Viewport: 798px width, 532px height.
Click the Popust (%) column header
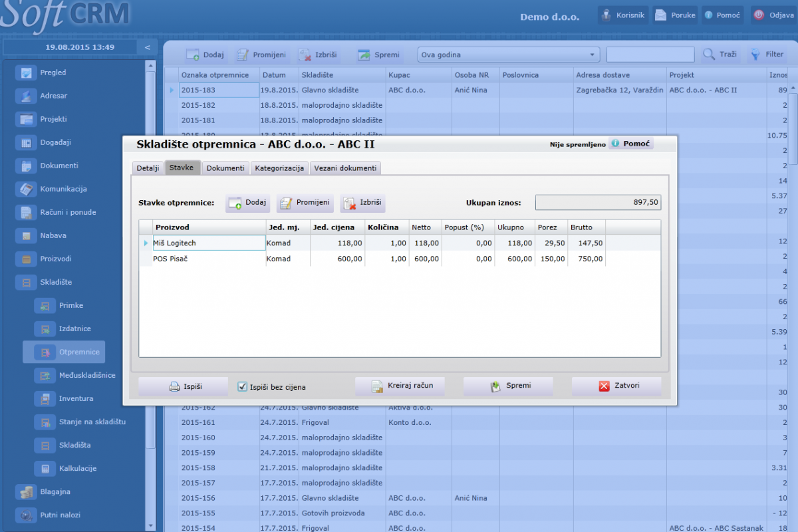[x=468, y=227]
